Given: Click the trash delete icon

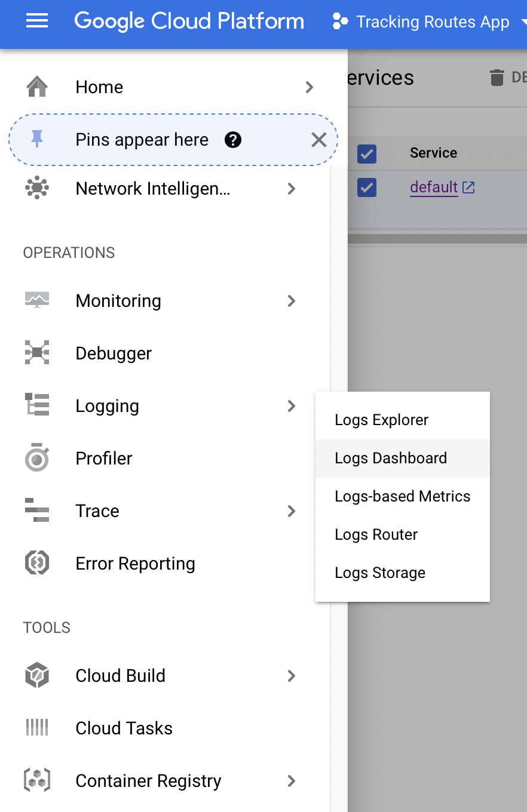Looking at the screenshot, I should (497, 78).
